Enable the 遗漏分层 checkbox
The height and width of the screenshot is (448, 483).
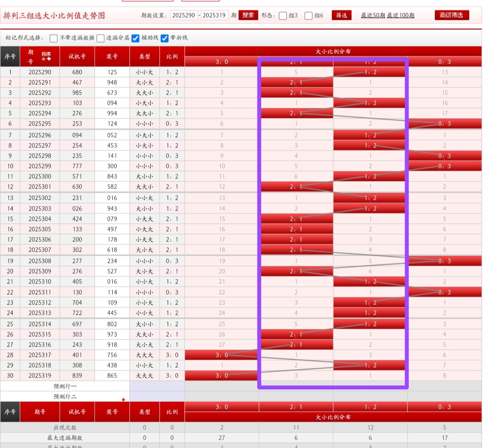[x=101, y=38]
